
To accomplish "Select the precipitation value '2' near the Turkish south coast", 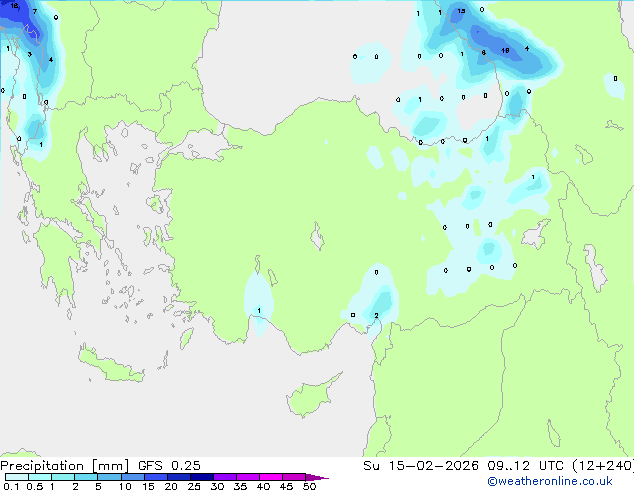I will click(x=376, y=315).
